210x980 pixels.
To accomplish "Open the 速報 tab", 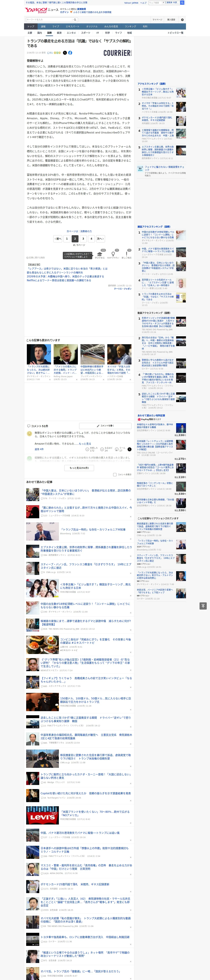I will (x=43, y=27).
